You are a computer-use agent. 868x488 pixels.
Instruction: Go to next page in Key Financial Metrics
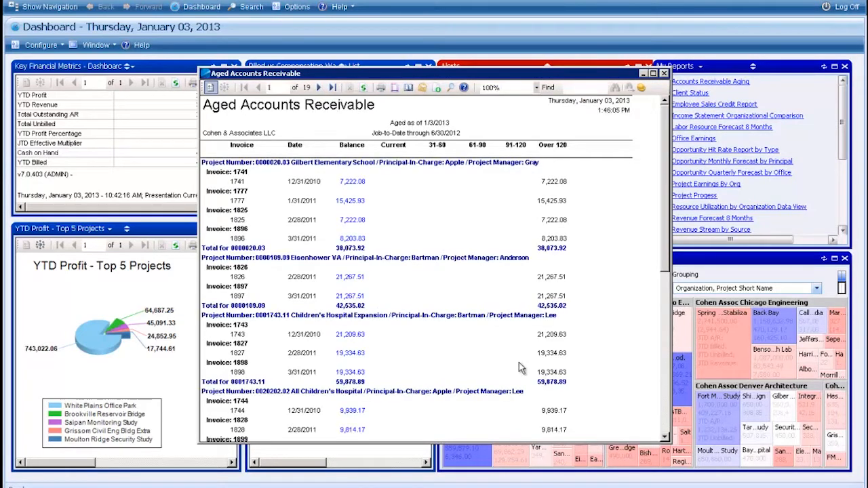pyautogui.click(x=132, y=83)
